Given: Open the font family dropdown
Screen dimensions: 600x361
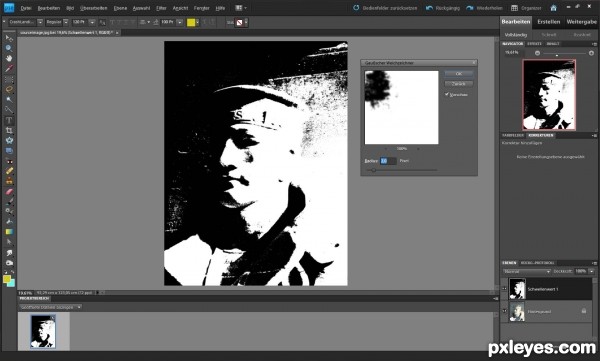Looking at the screenshot, I should tap(40, 22).
